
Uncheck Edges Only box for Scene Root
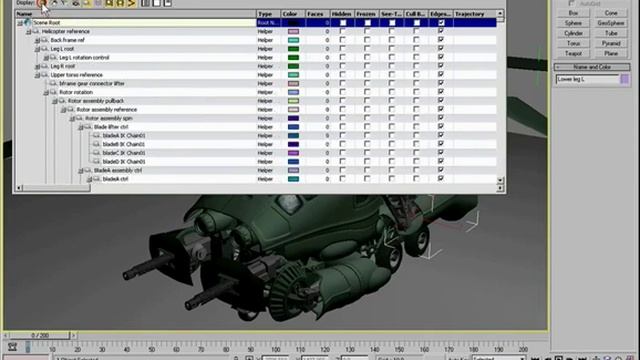coord(441,22)
